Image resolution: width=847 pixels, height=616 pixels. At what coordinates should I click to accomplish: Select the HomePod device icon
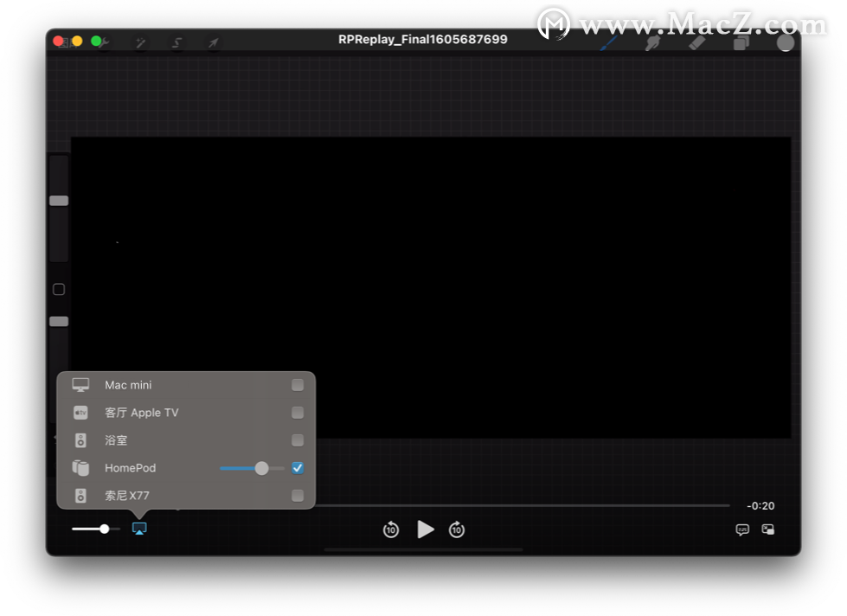pyautogui.click(x=80, y=468)
